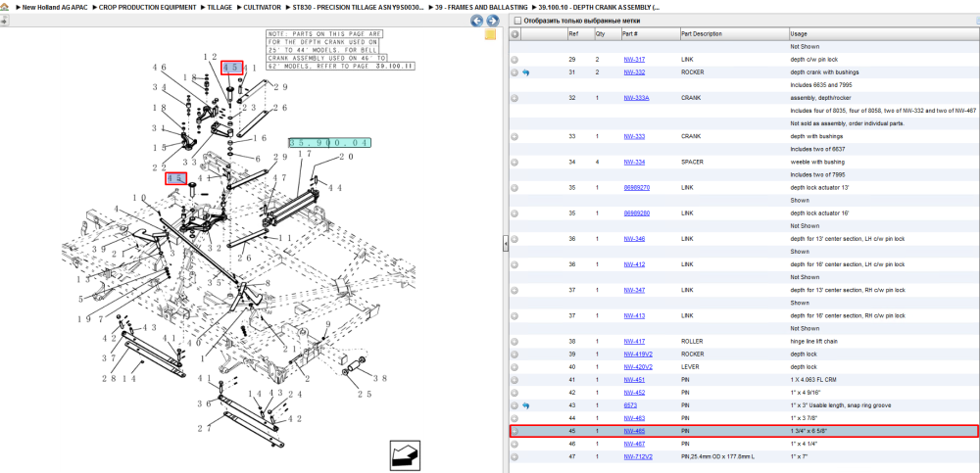Add part NW-417 using its row icon
The width and height of the screenshot is (980, 473).
click(x=515, y=341)
